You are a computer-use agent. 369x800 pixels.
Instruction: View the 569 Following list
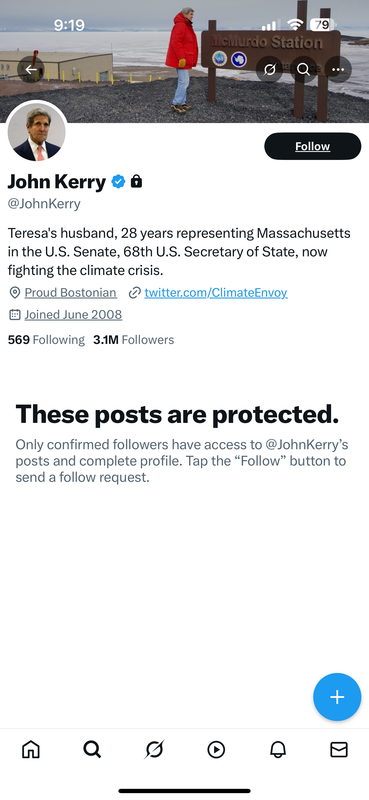pos(46,340)
